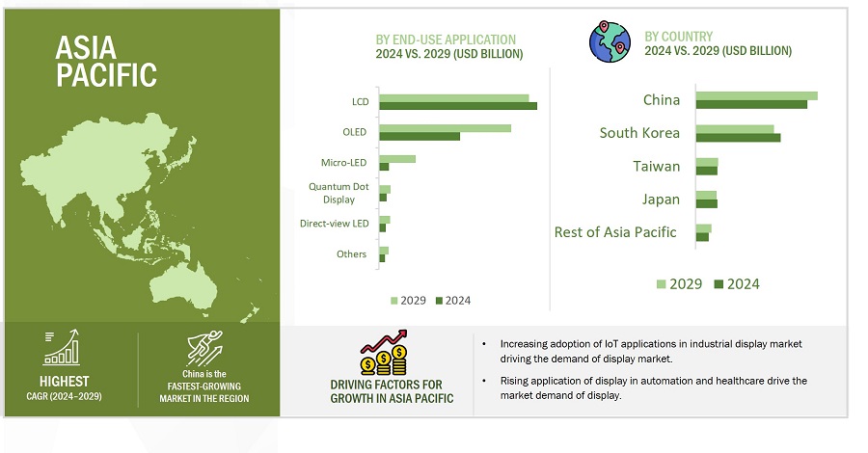868x453 pixels.
Task: Select the LCD category label
Action: (358, 100)
